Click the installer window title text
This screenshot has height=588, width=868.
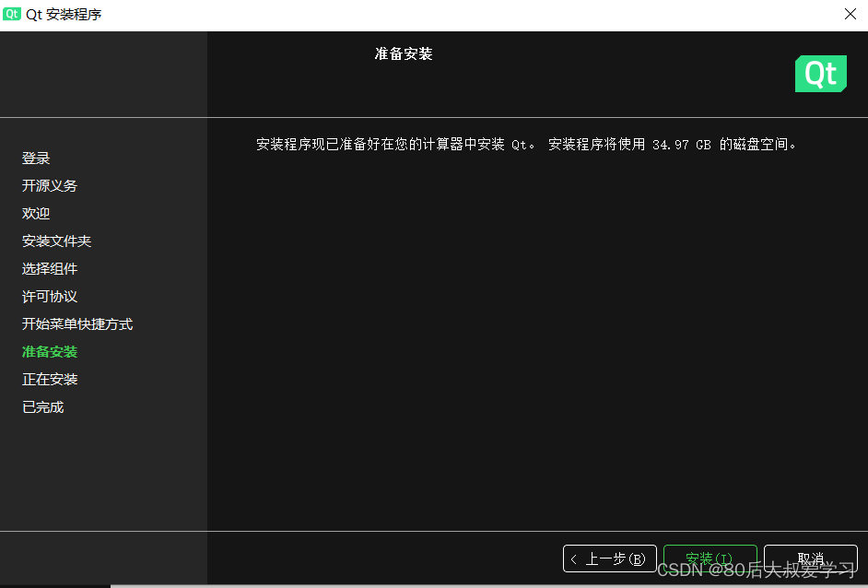point(65,14)
